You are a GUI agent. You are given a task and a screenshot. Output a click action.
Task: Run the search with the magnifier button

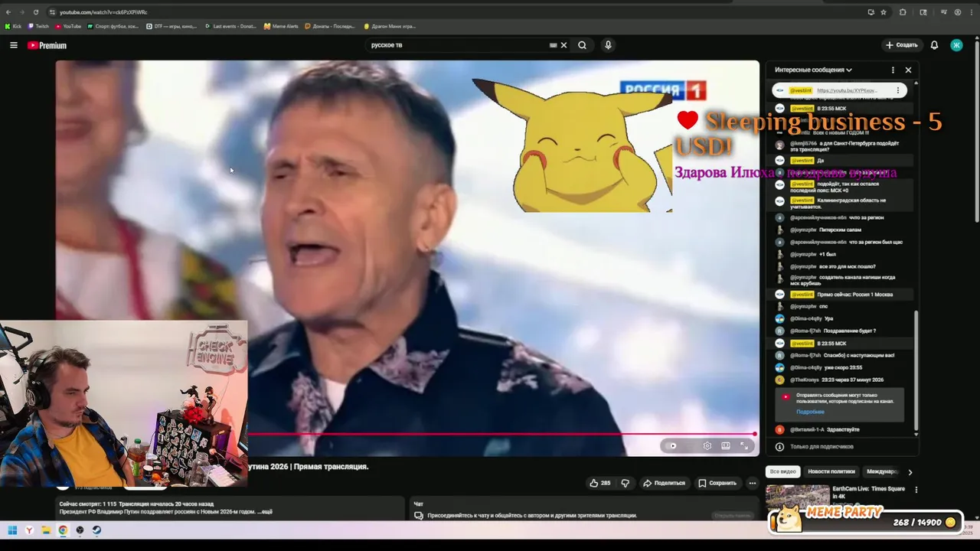pyautogui.click(x=582, y=45)
